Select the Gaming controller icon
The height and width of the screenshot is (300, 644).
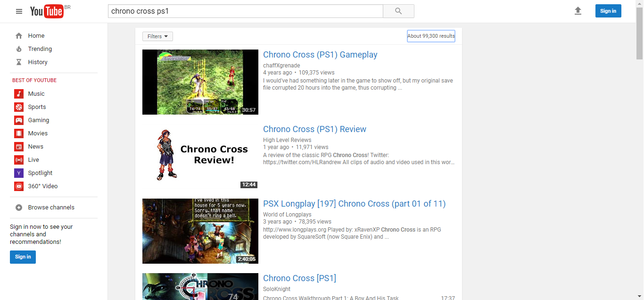click(19, 120)
